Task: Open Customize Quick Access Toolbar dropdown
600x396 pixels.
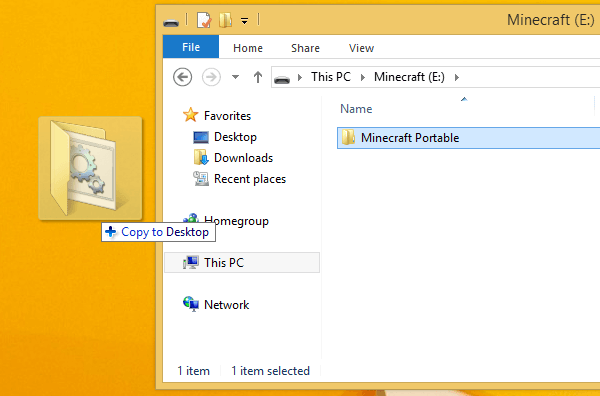Action: pos(244,21)
